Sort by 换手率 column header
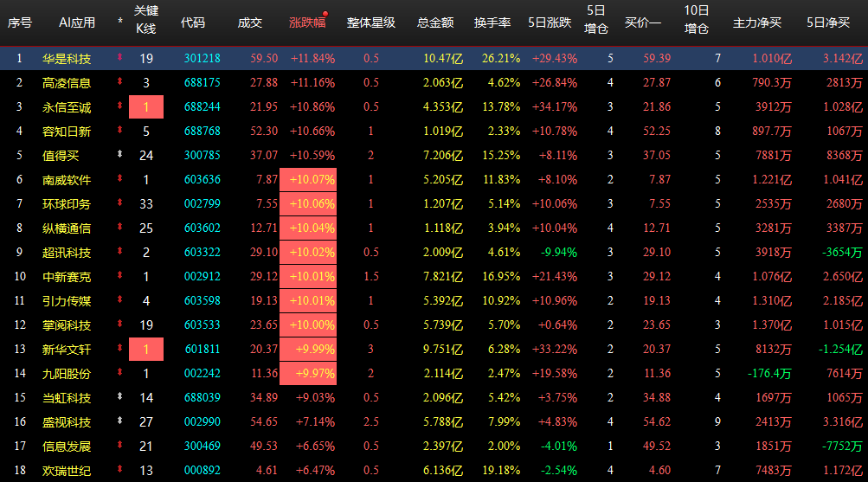Image resolution: width=868 pixels, height=482 pixels. pyautogui.click(x=492, y=22)
